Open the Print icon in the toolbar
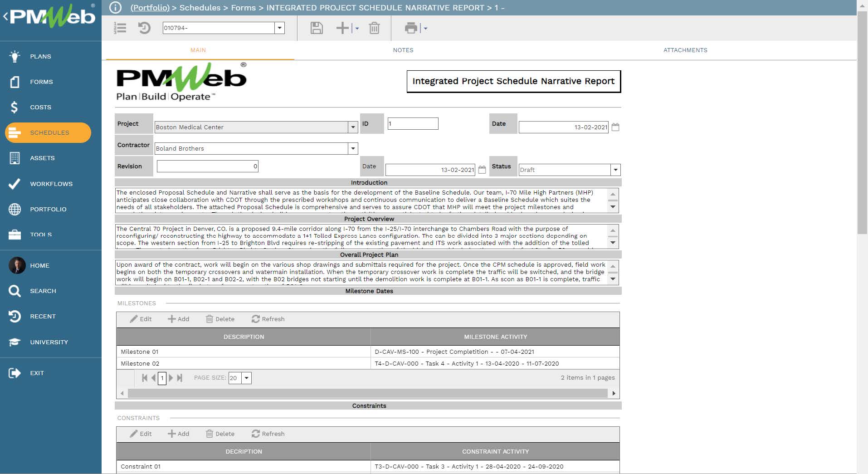This screenshot has height=474, width=868. pyautogui.click(x=411, y=28)
